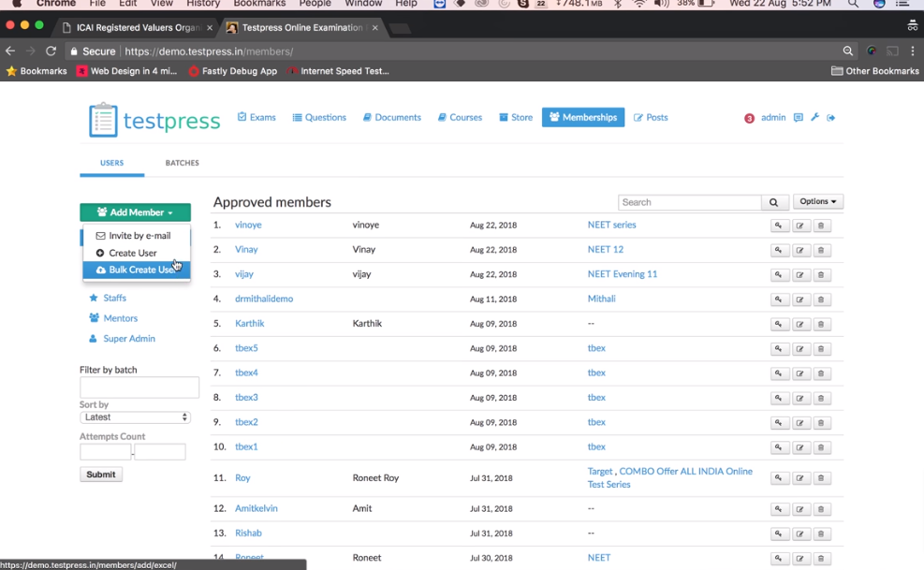The image size is (924, 570).
Task: Click inside the Filter by batch field
Action: point(139,387)
